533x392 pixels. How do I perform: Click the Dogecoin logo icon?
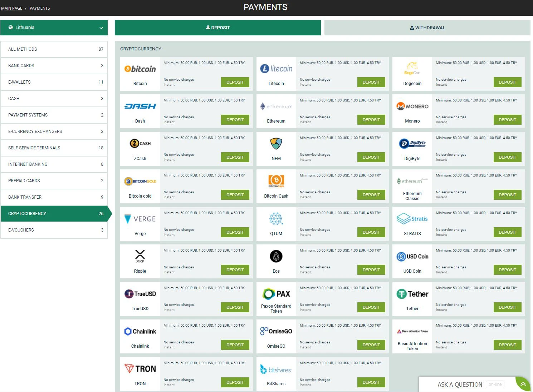pos(412,69)
